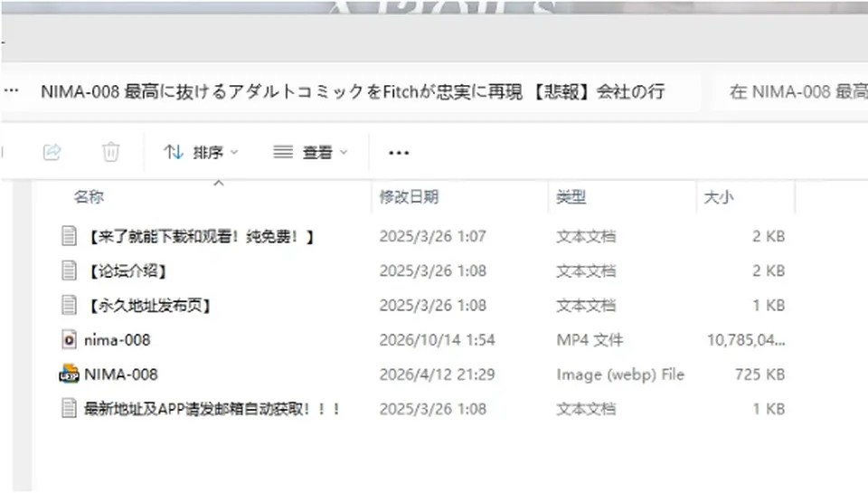Viewport: 868px width, 493px height.
Task: Open the toolbar more options ellipsis
Action: (x=399, y=153)
